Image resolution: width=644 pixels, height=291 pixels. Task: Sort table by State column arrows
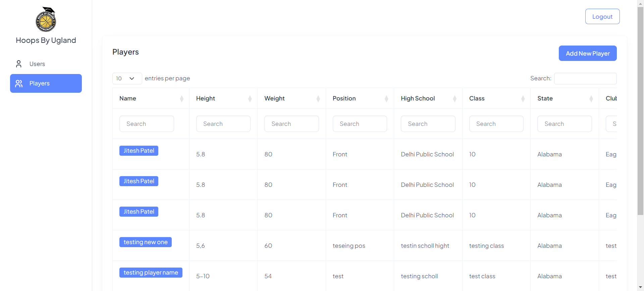[591, 98]
